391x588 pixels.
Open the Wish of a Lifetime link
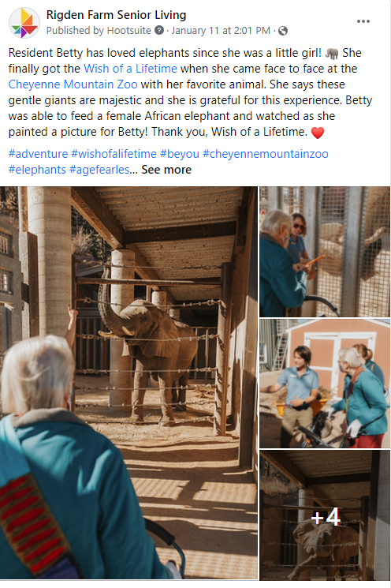130,69
